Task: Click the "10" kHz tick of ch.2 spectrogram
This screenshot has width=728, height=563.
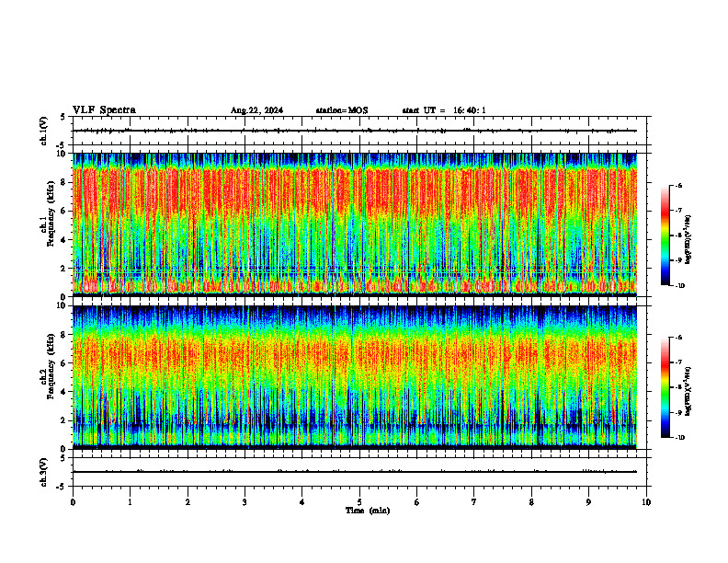Action: point(62,305)
